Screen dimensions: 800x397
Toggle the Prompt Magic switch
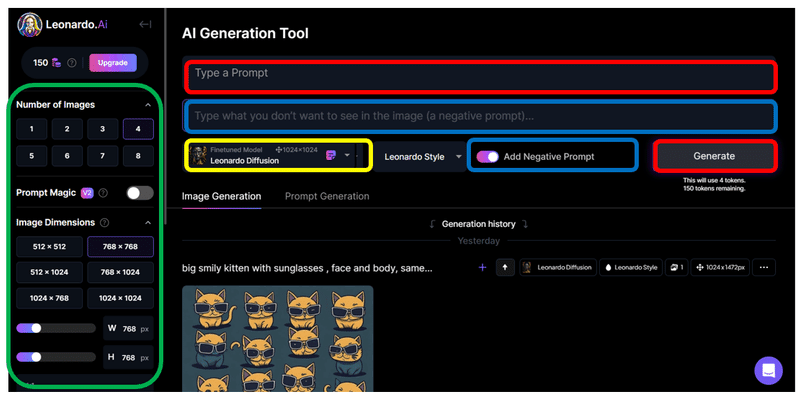(140, 193)
